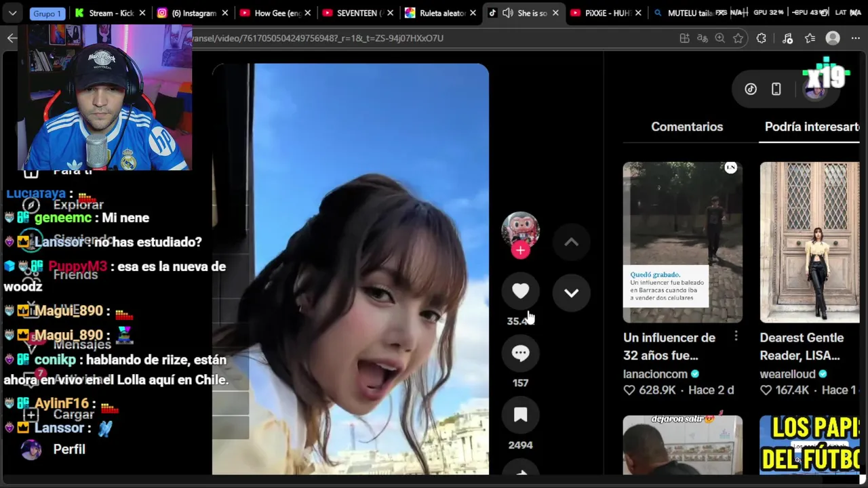
Task: Like the video with the heart icon
Action: pyautogui.click(x=520, y=291)
